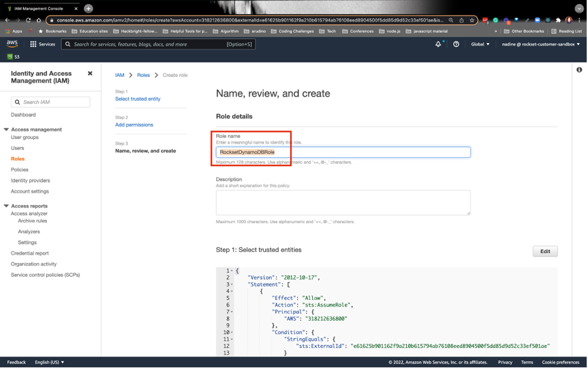
Task: Go back with the browser back arrow
Action: (x=7, y=20)
